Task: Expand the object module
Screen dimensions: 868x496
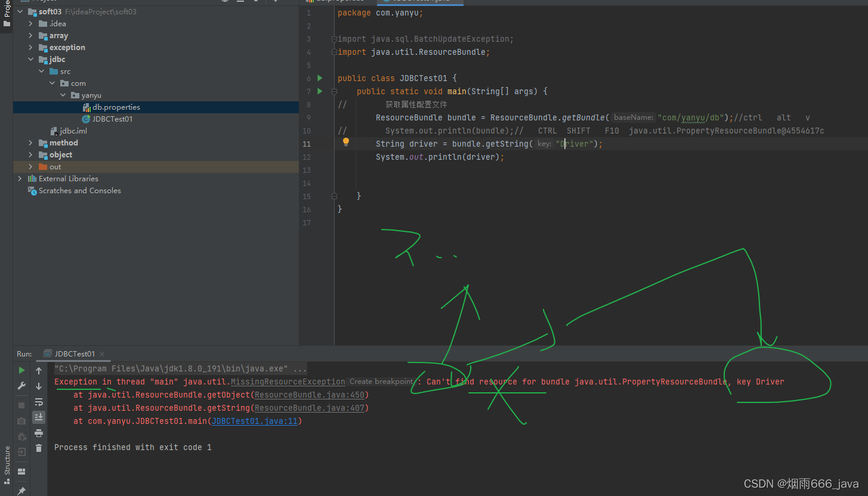Action: point(31,154)
